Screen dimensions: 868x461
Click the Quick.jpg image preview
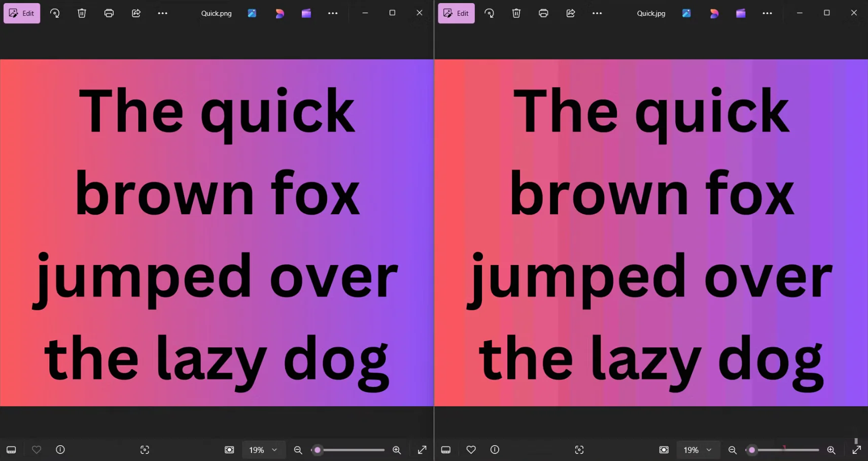coord(651,233)
